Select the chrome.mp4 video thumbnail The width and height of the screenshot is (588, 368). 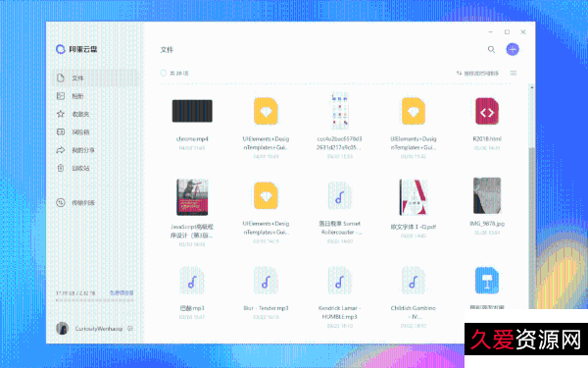click(192, 111)
